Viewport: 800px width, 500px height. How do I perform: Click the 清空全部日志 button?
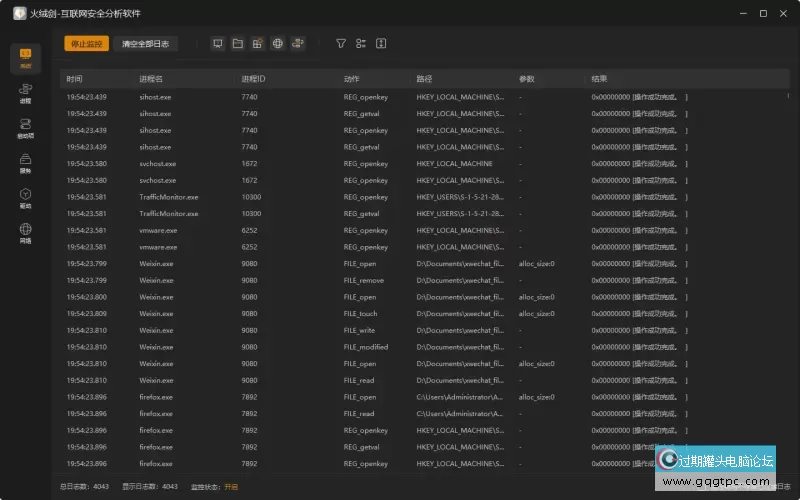point(145,44)
